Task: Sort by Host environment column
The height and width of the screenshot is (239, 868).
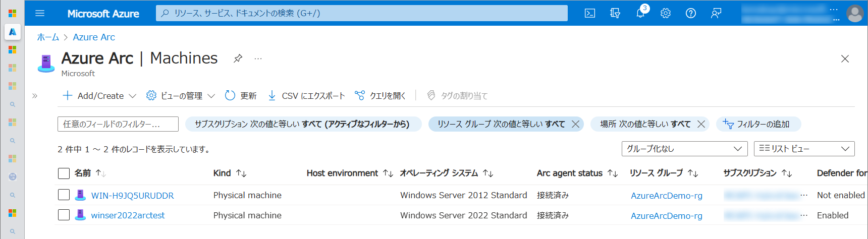Action: [x=350, y=173]
